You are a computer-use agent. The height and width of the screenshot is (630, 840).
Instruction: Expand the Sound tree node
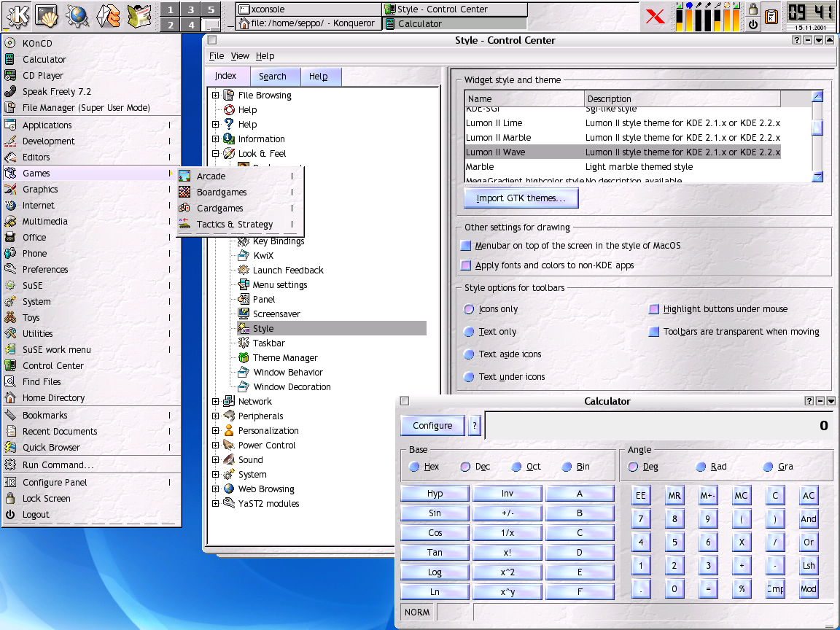[215, 459]
